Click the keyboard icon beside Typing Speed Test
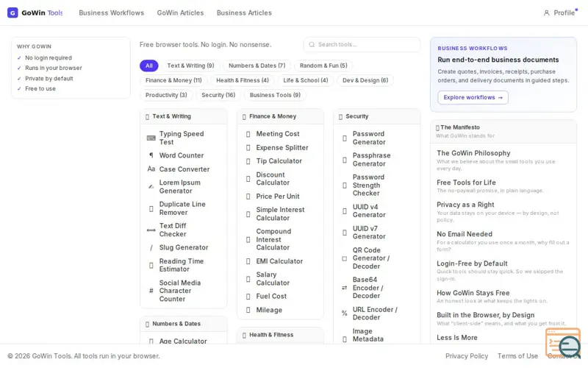Viewport: 588px width, 368px height. click(151, 138)
